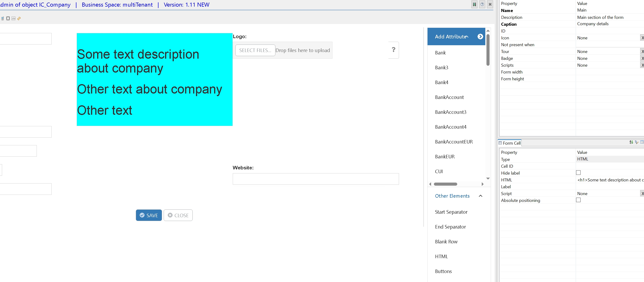Clear the Tour property with its X button

(x=642, y=51)
